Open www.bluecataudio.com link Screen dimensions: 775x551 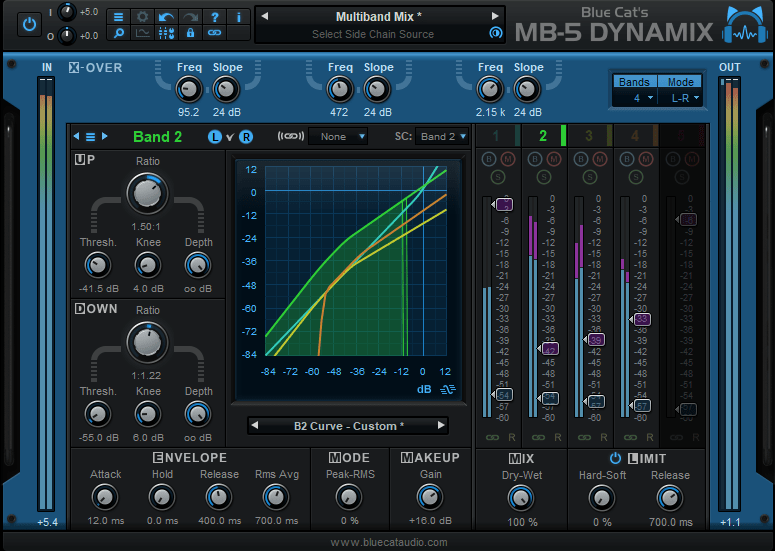pos(387,542)
